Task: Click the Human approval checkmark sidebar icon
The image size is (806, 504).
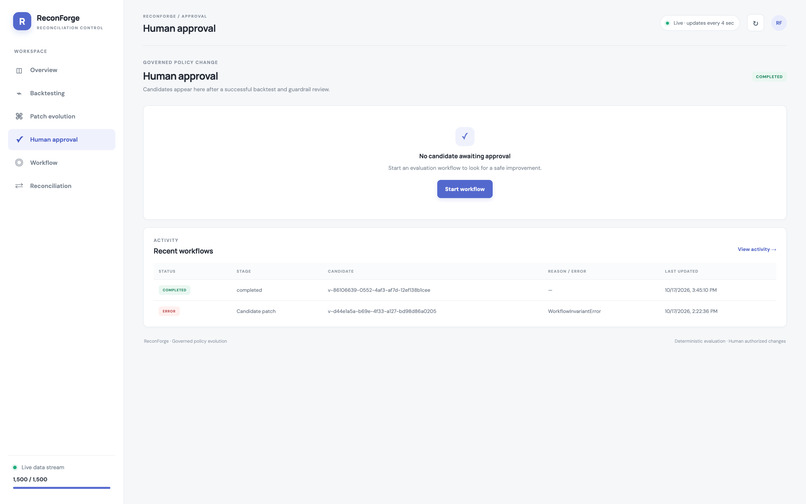Action: (x=19, y=139)
